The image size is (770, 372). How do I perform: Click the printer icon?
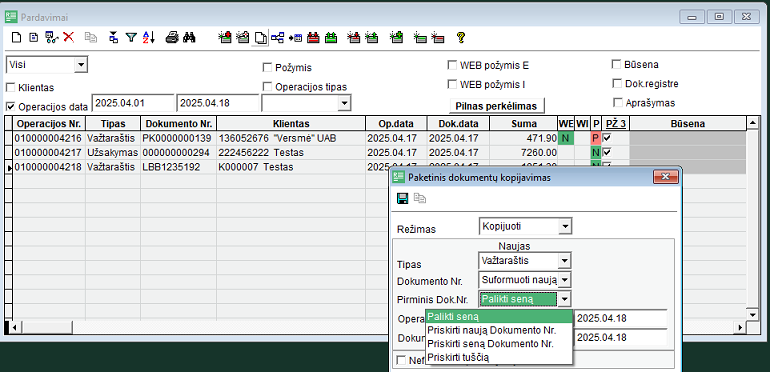171,37
